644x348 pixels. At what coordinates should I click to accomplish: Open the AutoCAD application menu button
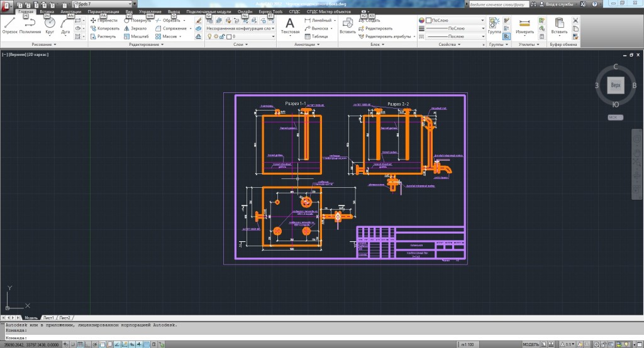(6, 6)
